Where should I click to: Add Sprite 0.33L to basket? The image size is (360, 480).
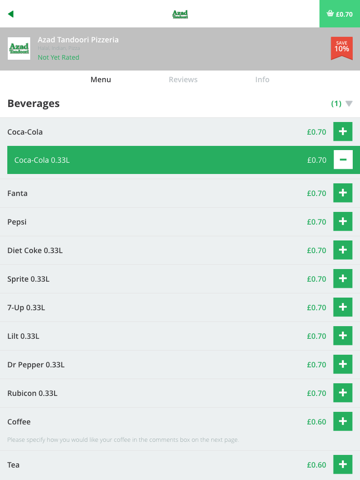click(x=343, y=279)
